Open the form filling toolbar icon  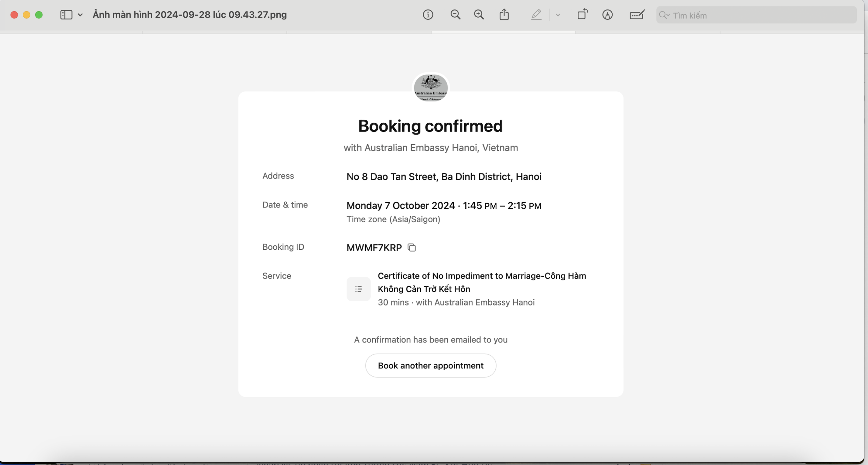point(637,15)
